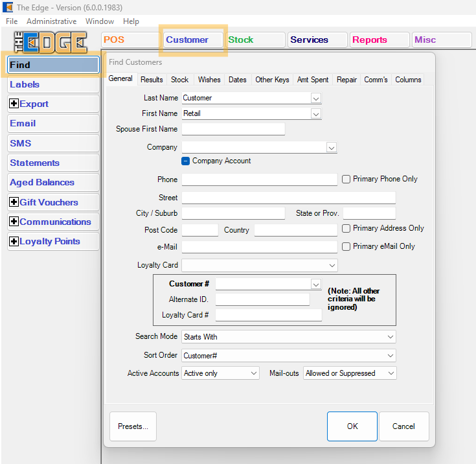This screenshot has height=464, width=476.
Task: Open the Window menu
Action: 100,21
